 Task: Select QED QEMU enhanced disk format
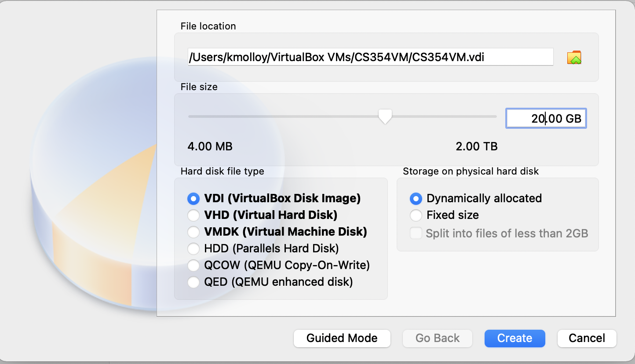193,282
